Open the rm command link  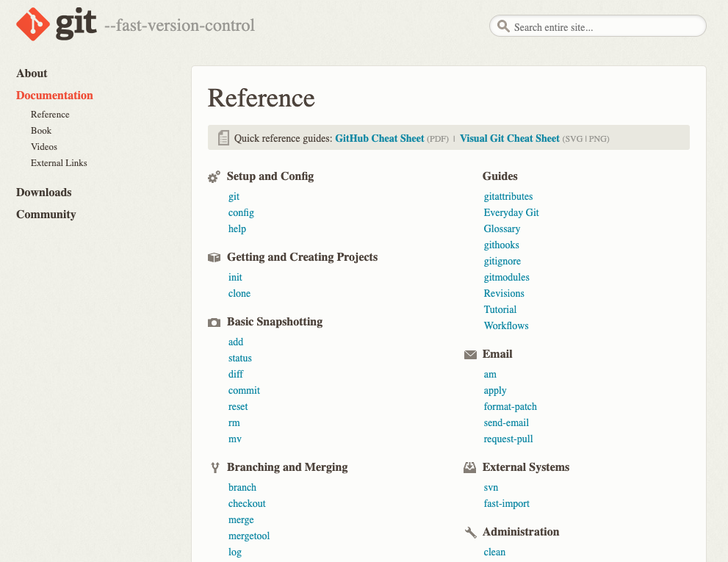click(234, 423)
